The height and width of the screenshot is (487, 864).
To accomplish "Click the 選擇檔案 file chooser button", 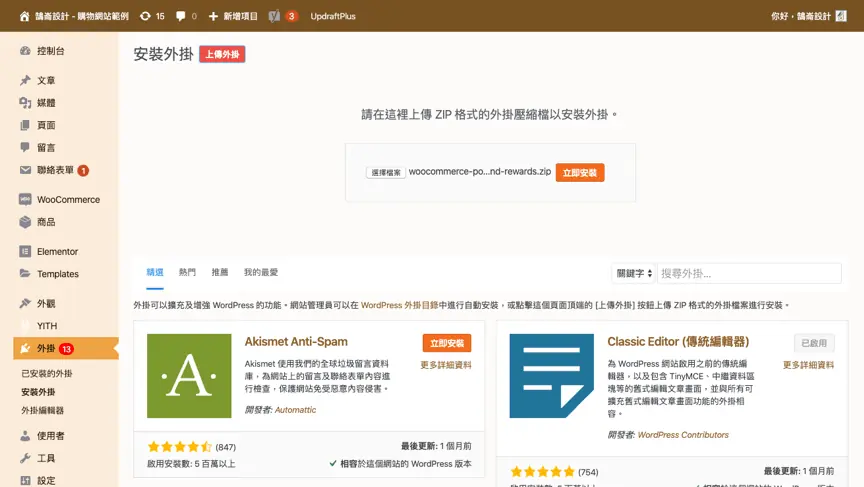I will click(x=386, y=172).
